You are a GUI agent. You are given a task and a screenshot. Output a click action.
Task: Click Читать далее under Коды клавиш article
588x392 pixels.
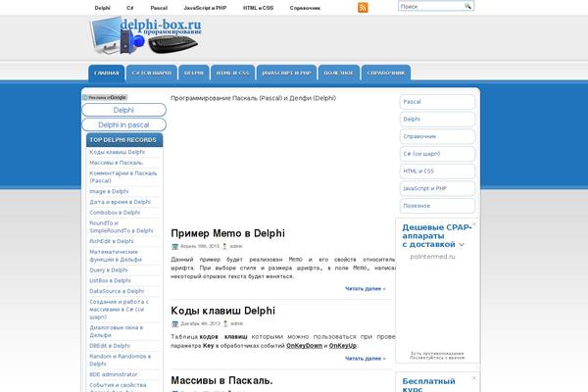tap(366, 359)
